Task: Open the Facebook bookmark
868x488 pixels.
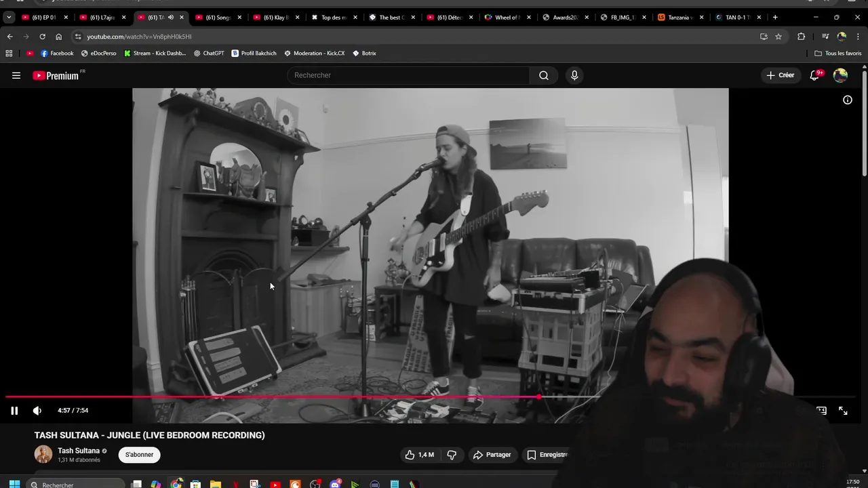Action: click(57, 53)
